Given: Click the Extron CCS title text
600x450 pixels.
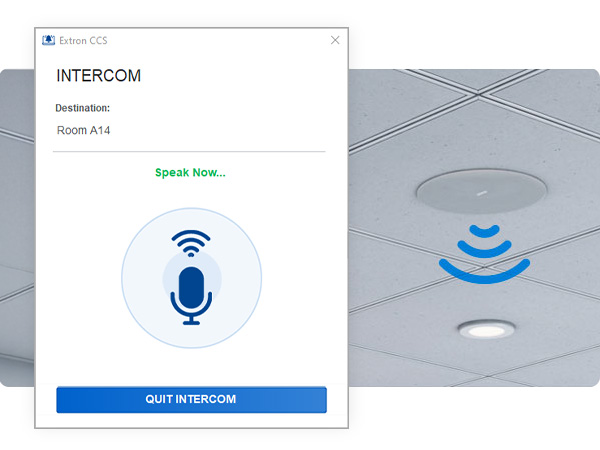Looking at the screenshot, I should point(83,41).
